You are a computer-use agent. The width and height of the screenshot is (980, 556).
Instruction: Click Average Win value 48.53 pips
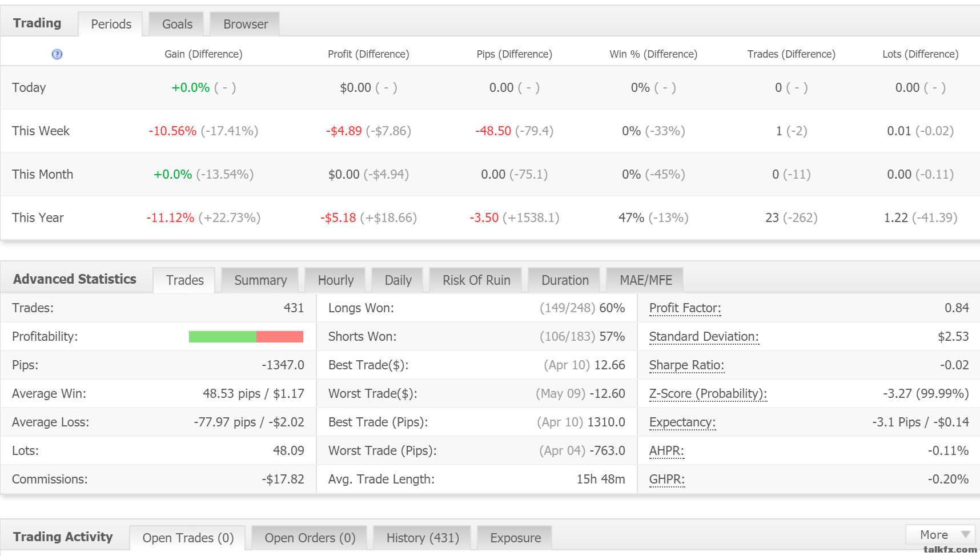point(231,394)
